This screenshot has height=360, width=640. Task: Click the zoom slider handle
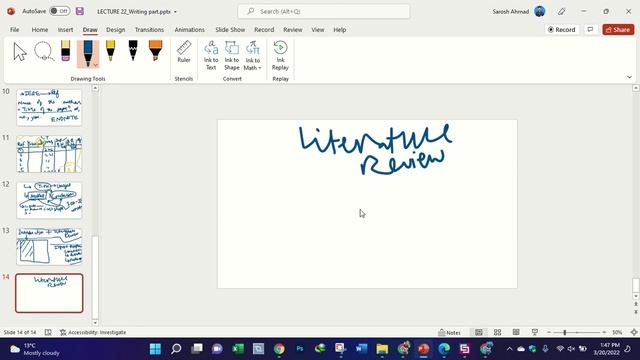coord(565,333)
